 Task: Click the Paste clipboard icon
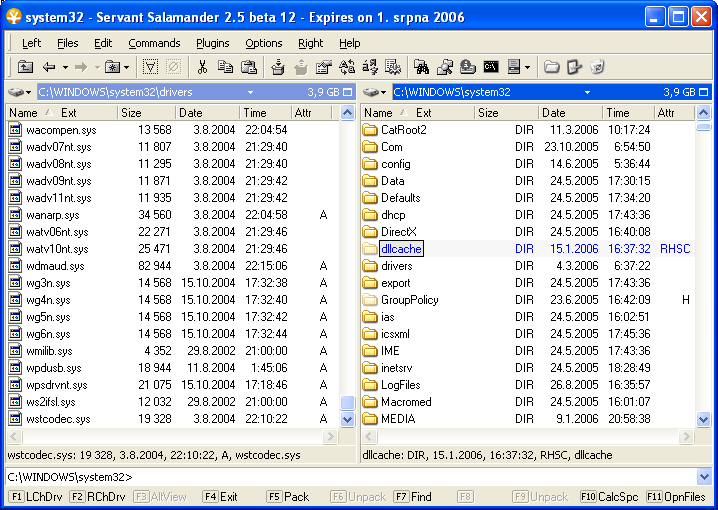249,67
